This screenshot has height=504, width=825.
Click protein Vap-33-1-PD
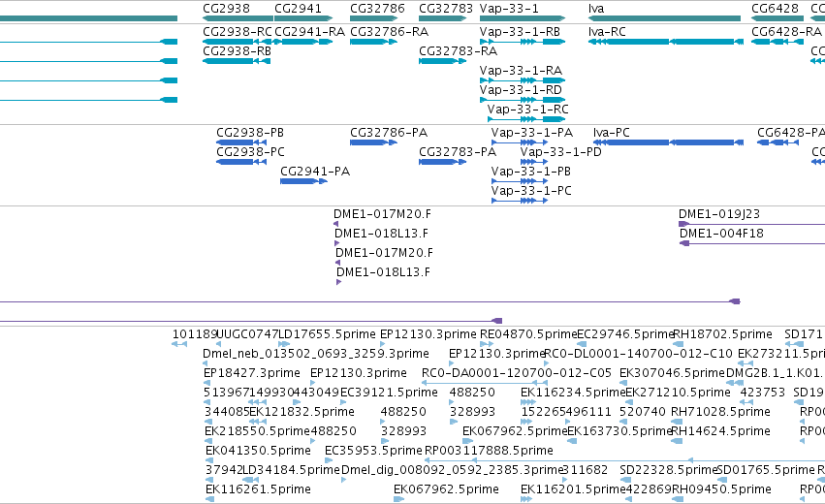click(x=561, y=152)
